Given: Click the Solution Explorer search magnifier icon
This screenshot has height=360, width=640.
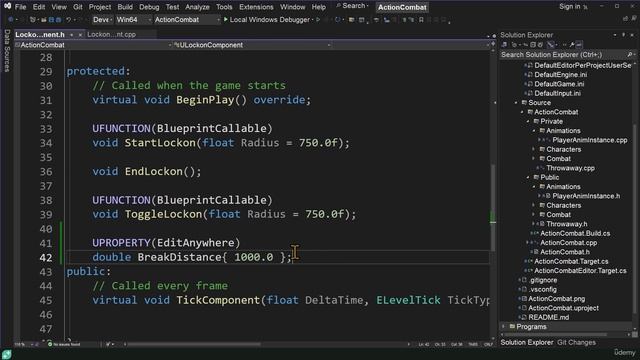Looking at the screenshot, I should coord(629,54).
